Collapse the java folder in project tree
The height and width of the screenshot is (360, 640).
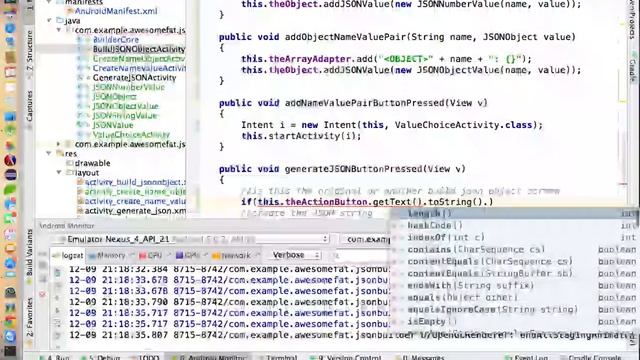tap(49, 20)
